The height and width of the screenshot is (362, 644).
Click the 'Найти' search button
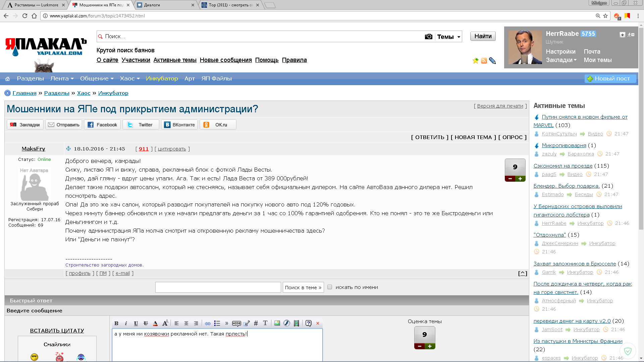(x=483, y=36)
